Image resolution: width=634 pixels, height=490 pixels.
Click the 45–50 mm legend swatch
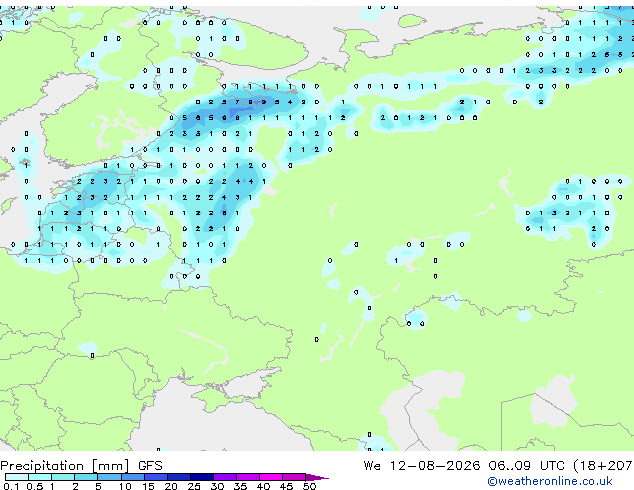tap(293, 477)
